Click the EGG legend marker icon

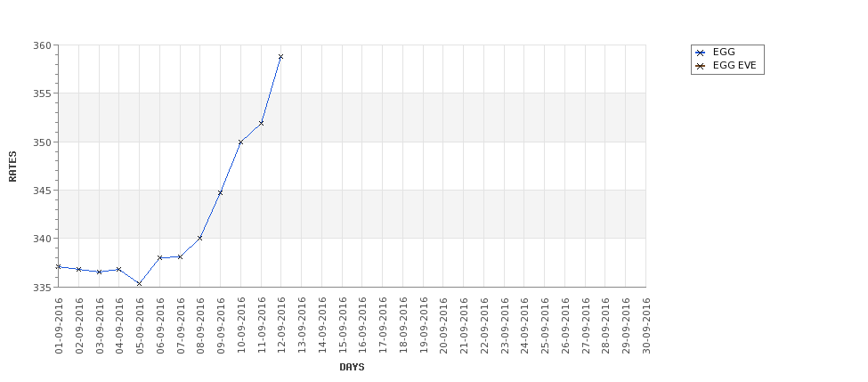point(701,53)
